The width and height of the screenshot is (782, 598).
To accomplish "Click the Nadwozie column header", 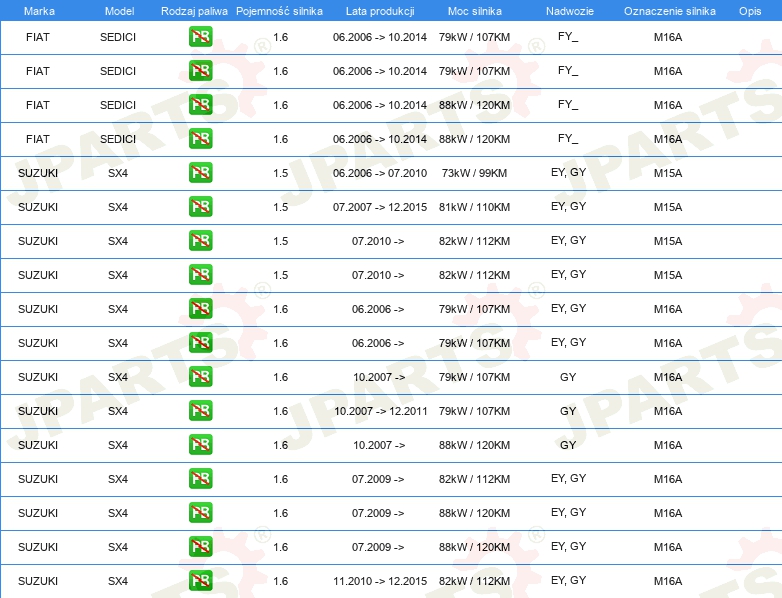I will click(570, 11).
